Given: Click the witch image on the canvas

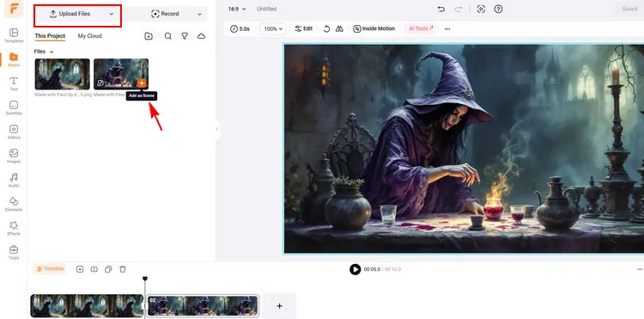Looking at the screenshot, I should [464, 149].
